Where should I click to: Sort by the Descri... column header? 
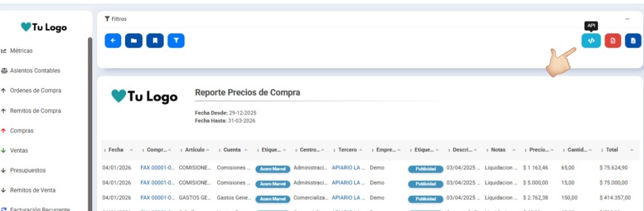pyautogui.click(x=464, y=150)
